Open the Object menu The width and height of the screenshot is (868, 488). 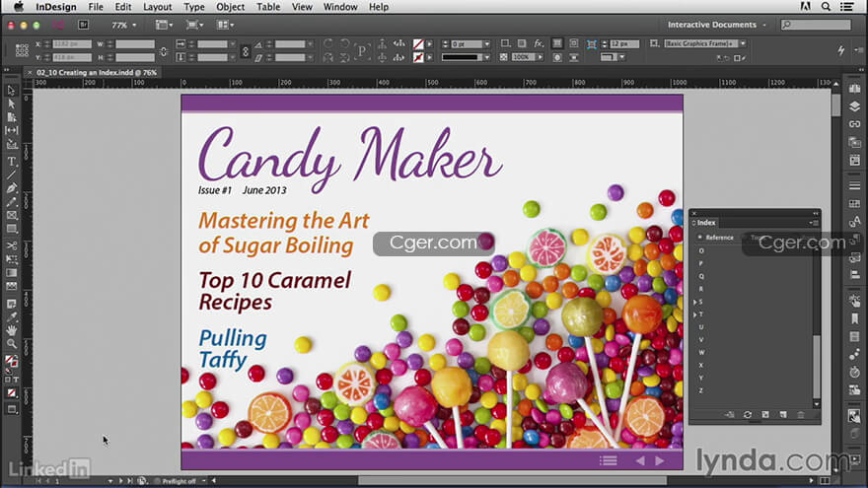[230, 7]
